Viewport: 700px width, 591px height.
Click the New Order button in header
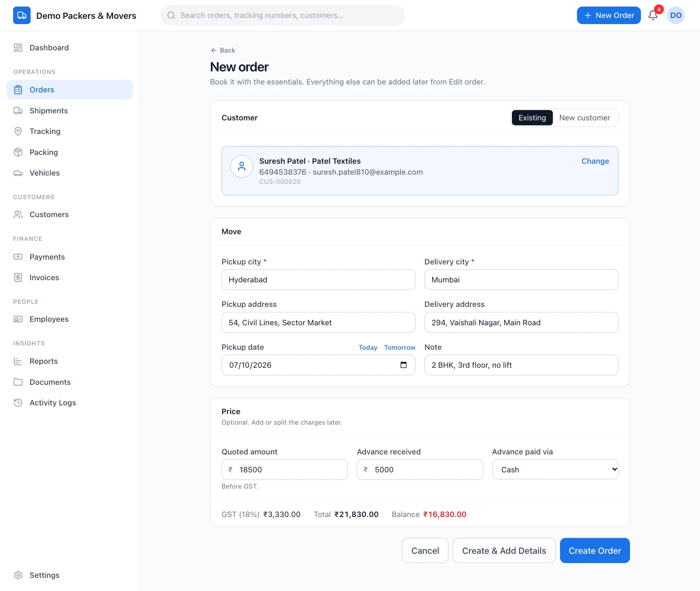609,15
